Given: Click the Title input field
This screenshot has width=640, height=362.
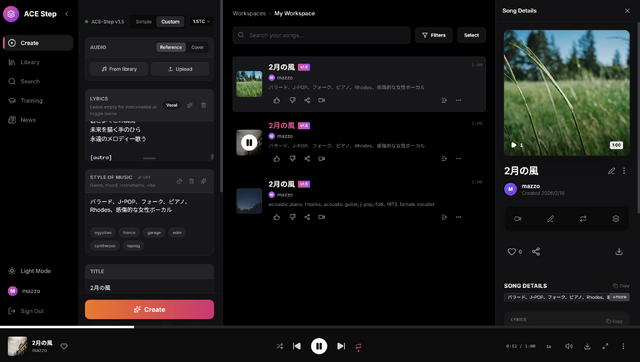Looking at the screenshot, I should (149, 287).
